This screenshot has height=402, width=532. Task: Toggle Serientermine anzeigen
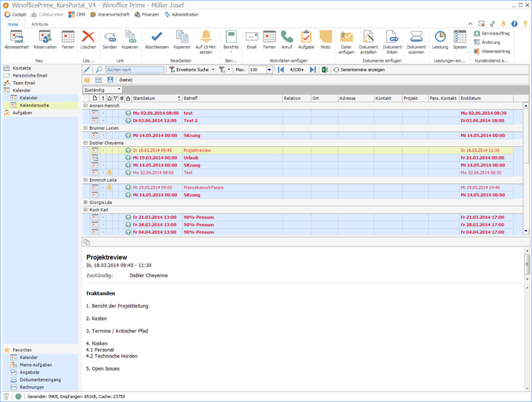(x=359, y=70)
